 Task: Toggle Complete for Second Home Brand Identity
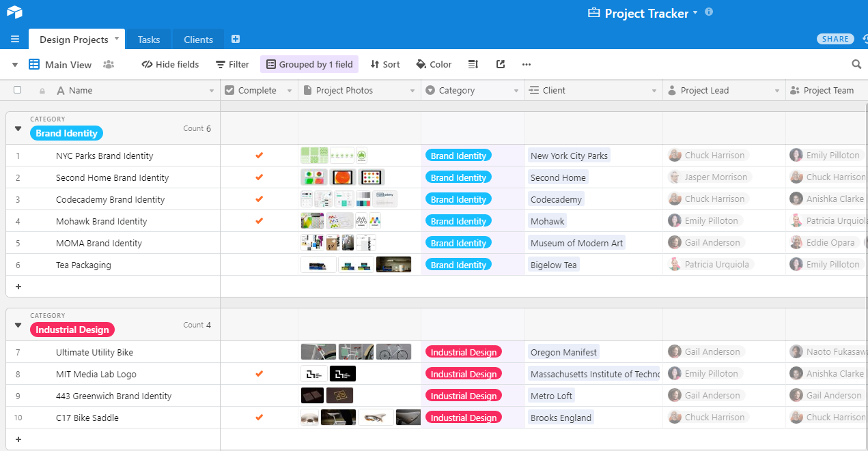point(259,177)
